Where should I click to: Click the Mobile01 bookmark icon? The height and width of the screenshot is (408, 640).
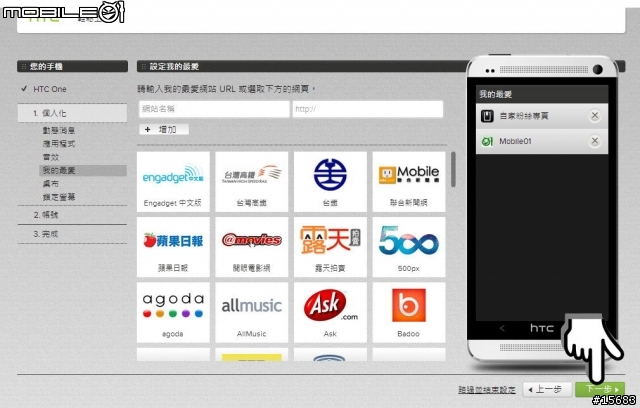487,142
